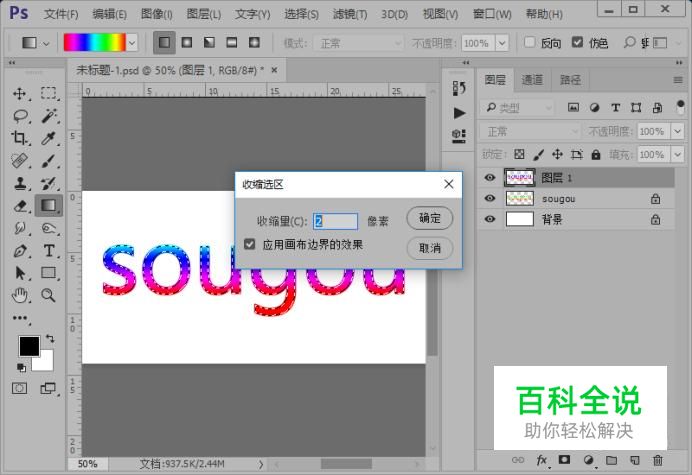Click the 取消 button

[x=429, y=248]
